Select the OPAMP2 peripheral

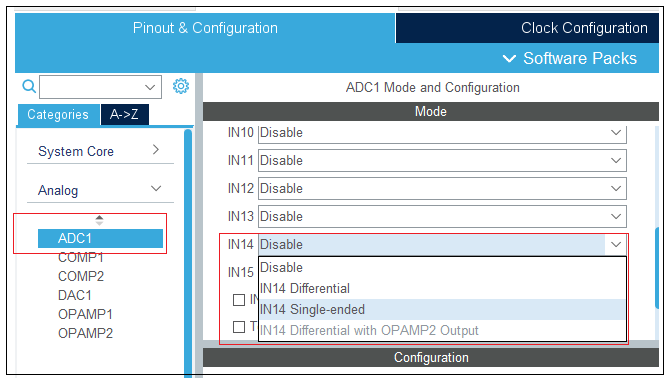[85, 333]
